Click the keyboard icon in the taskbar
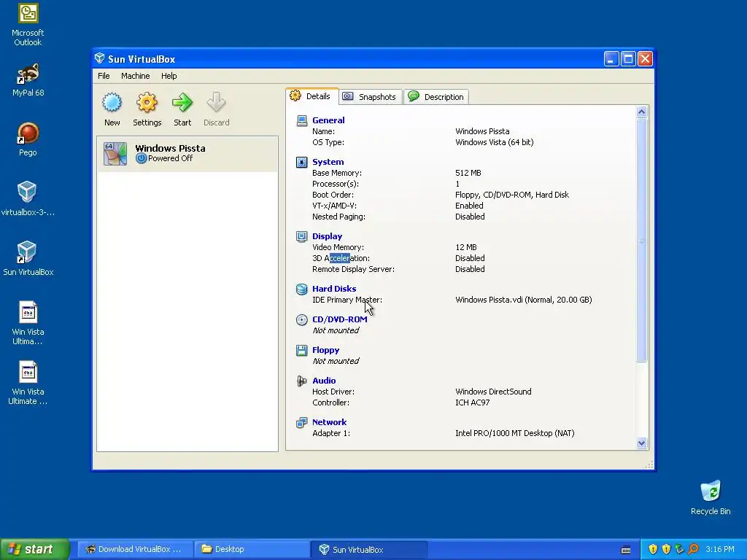Image resolution: width=747 pixels, height=560 pixels. pyautogui.click(x=626, y=550)
